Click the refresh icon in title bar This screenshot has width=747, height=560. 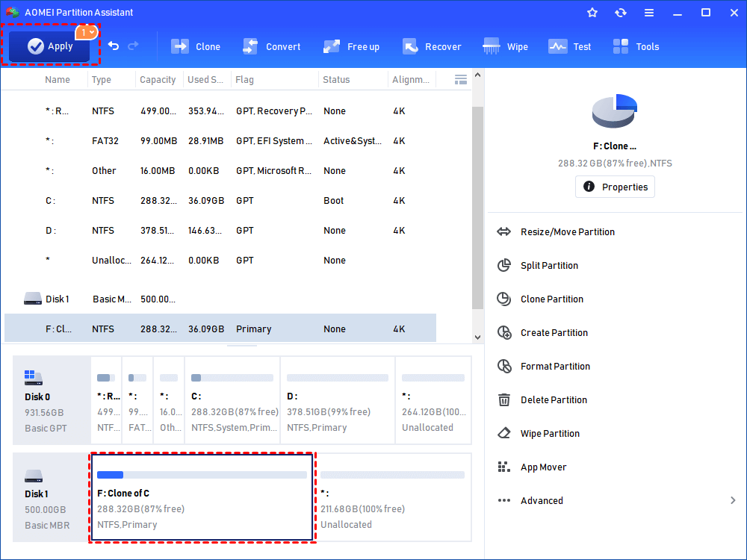pos(620,13)
